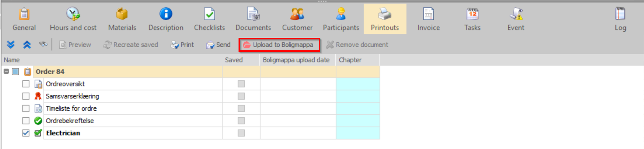Screen dimensions: 644x149
Task: Open the Log tab
Action: coord(620,19)
